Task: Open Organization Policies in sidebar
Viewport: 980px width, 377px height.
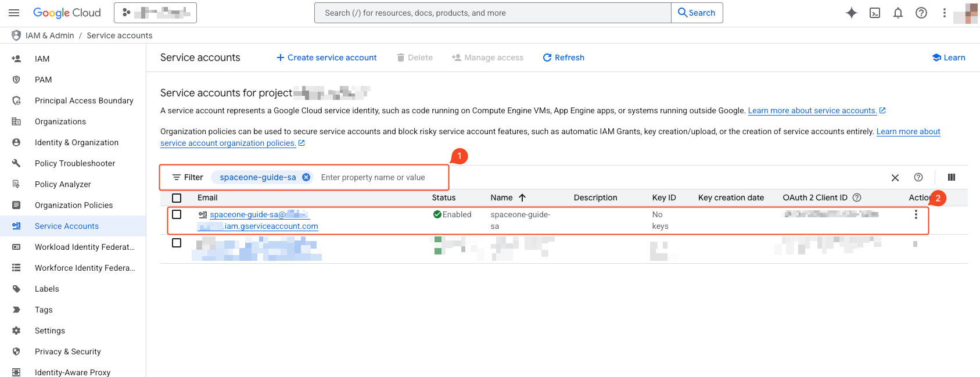Action: pyautogui.click(x=74, y=205)
